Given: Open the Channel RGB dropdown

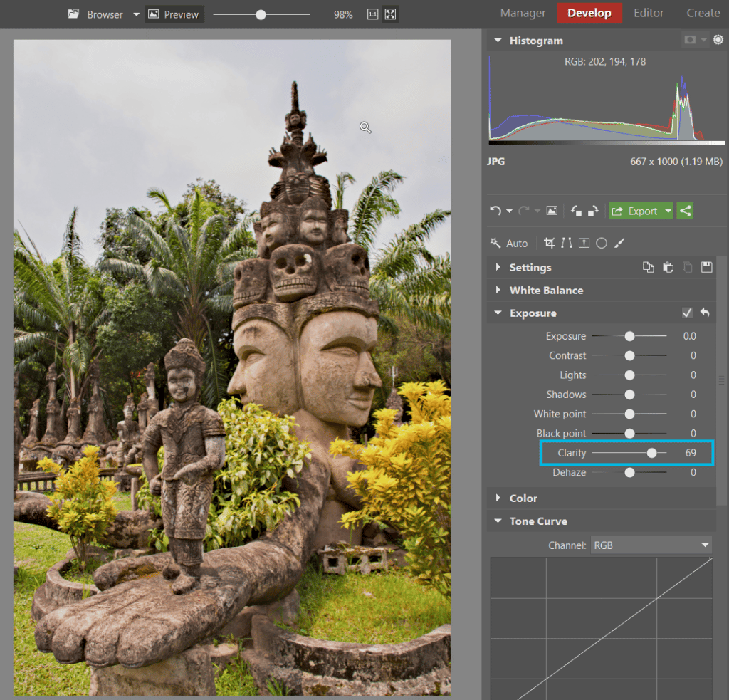Looking at the screenshot, I should click(651, 545).
